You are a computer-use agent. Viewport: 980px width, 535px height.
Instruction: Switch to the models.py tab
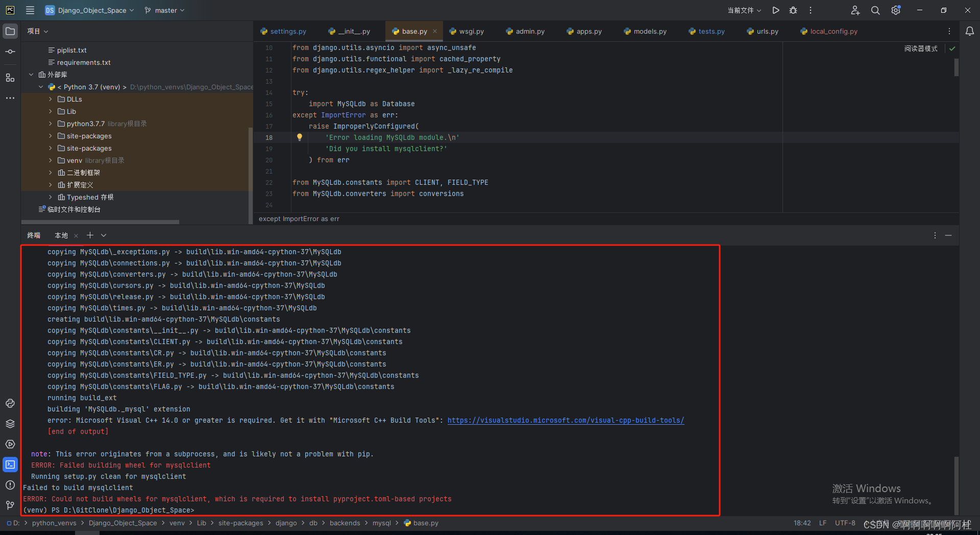coord(645,31)
